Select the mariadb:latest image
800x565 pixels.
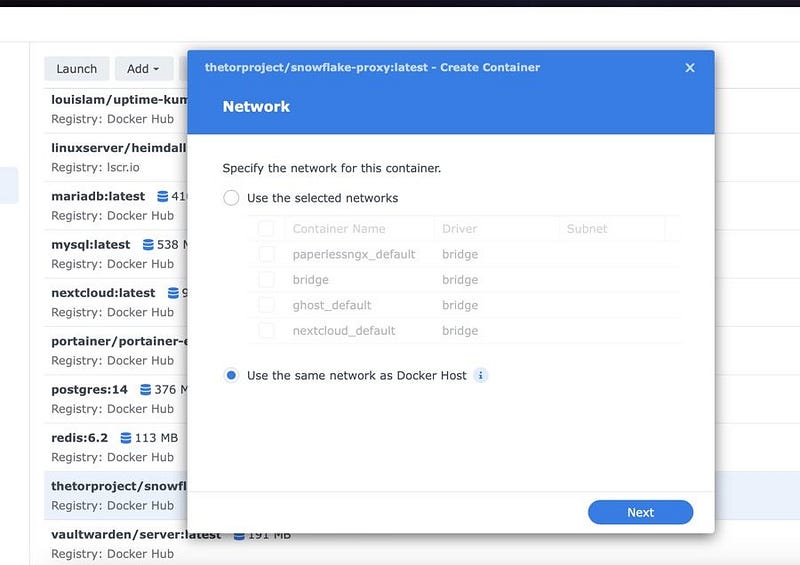tap(116, 206)
